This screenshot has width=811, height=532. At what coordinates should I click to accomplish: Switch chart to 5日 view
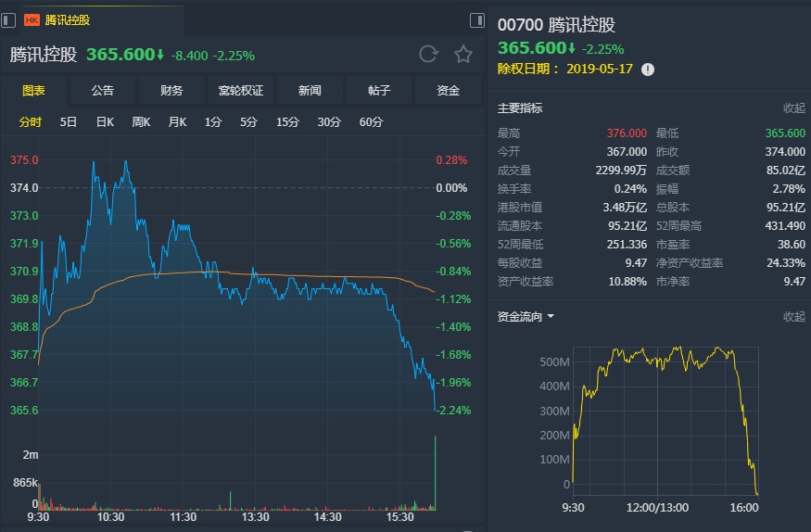(x=69, y=122)
